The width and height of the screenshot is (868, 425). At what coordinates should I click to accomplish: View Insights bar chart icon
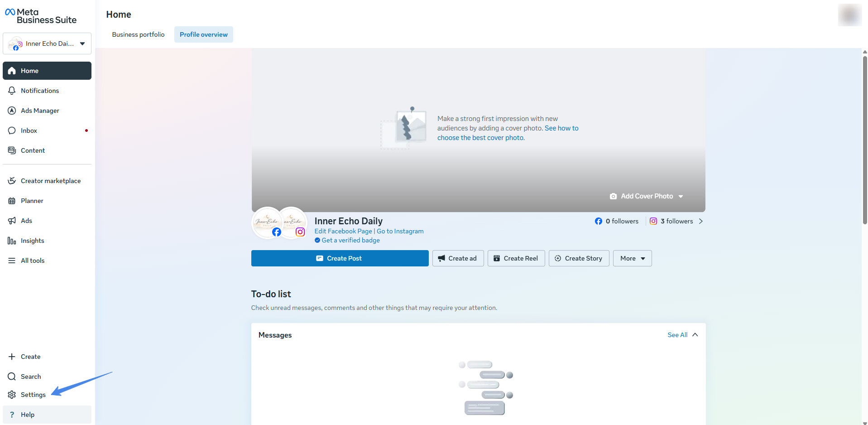pos(12,241)
